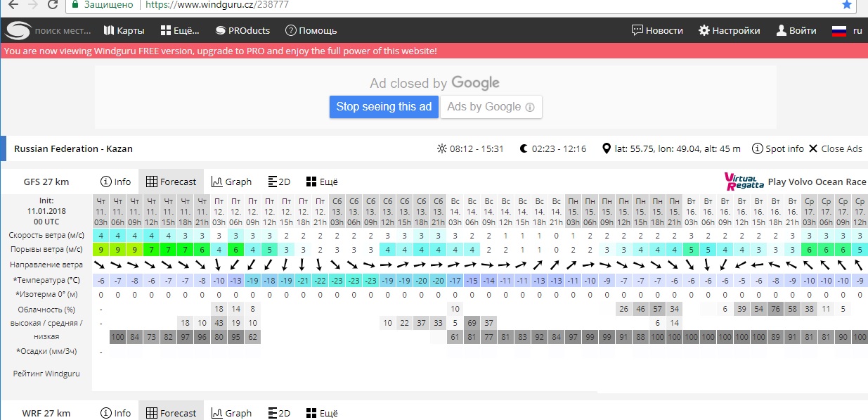Open the Настройки settings gear
Viewport: 868px width, 420px height.
coord(729,30)
